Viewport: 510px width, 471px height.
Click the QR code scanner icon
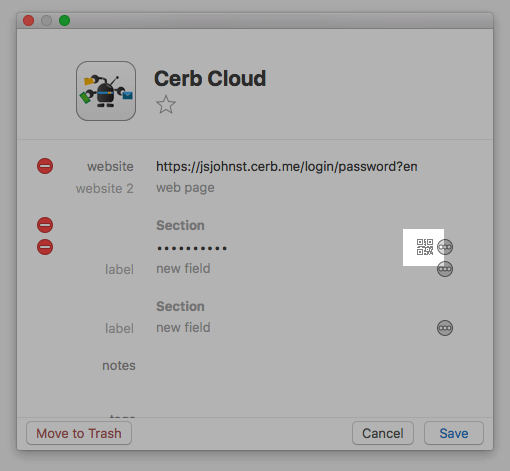click(425, 247)
